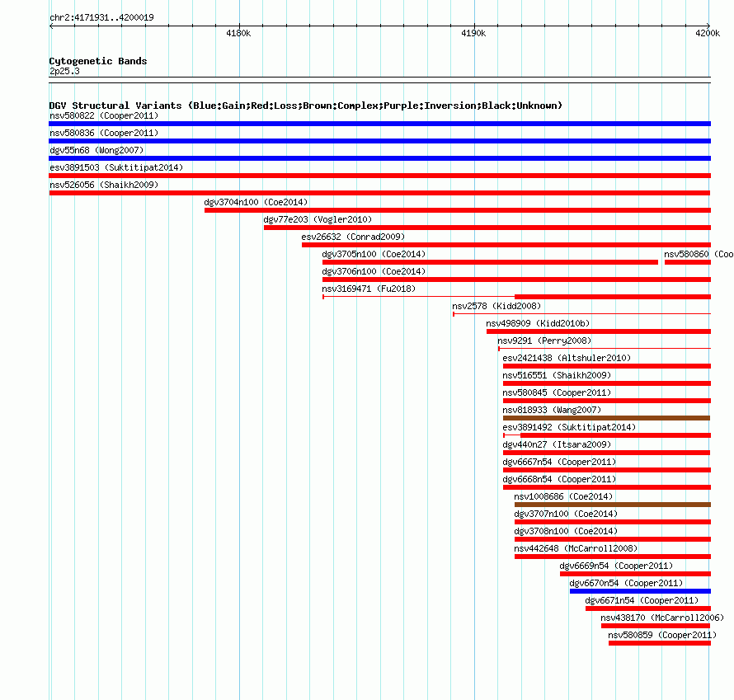Screen dimensions: 734x700
Task: Select the dgv77e203 (Vogler2010) variant
Action: (318, 219)
